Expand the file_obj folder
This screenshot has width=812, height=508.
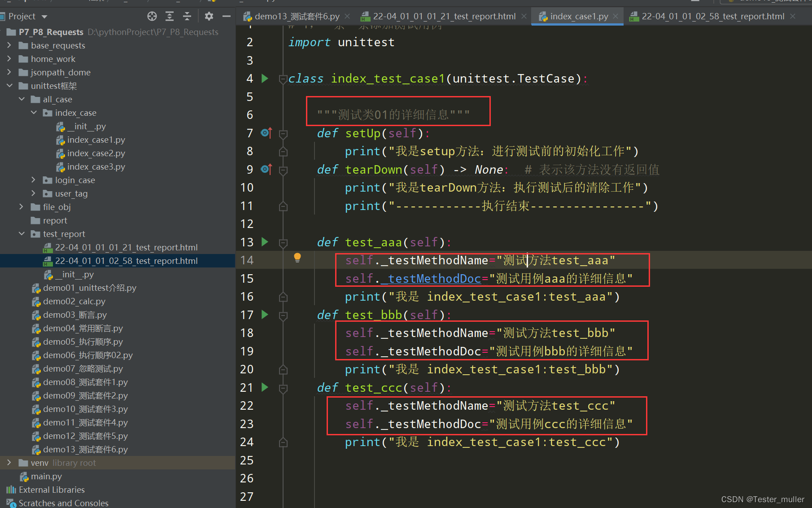pyautogui.click(x=22, y=207)
